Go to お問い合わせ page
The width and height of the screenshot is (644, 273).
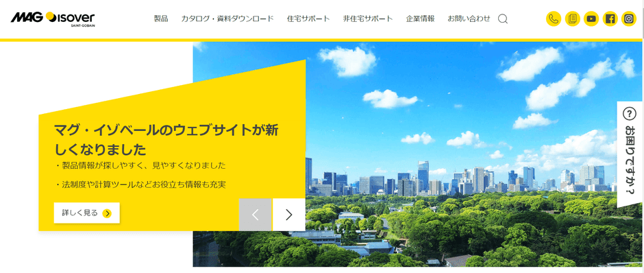pyautogui.click(x=469, y=19)
